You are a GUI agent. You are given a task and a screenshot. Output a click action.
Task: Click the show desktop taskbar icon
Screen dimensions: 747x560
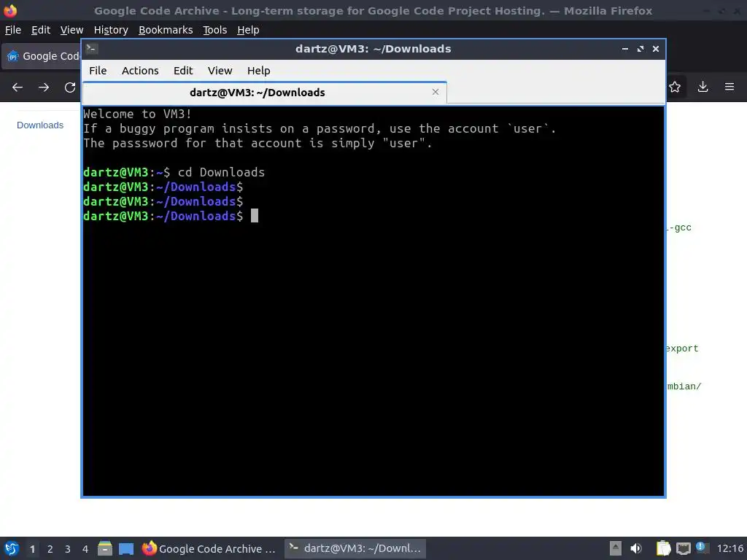pyautogui.click(x=126, y=549)
